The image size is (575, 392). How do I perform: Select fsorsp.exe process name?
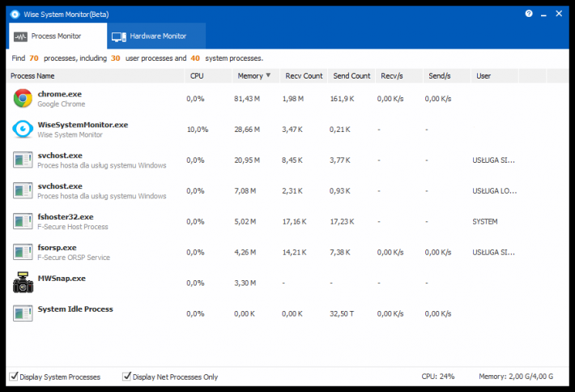57,248
